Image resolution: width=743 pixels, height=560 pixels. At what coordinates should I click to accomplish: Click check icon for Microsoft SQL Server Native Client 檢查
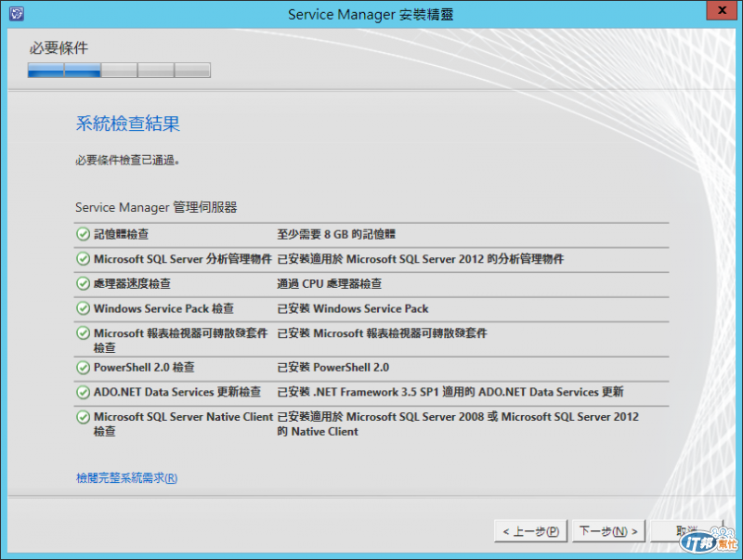pos(83,417)
